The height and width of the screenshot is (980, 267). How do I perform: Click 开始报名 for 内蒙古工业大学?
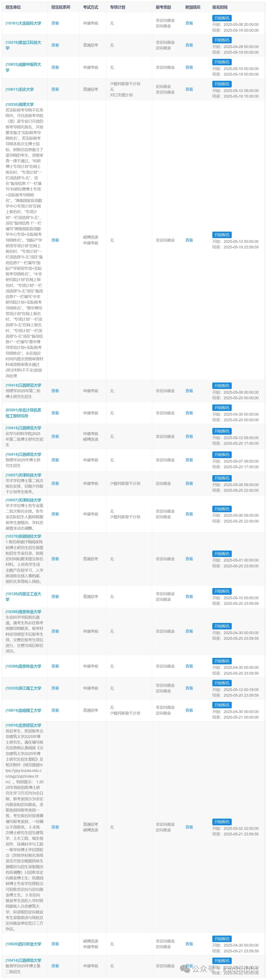point(222,591)
